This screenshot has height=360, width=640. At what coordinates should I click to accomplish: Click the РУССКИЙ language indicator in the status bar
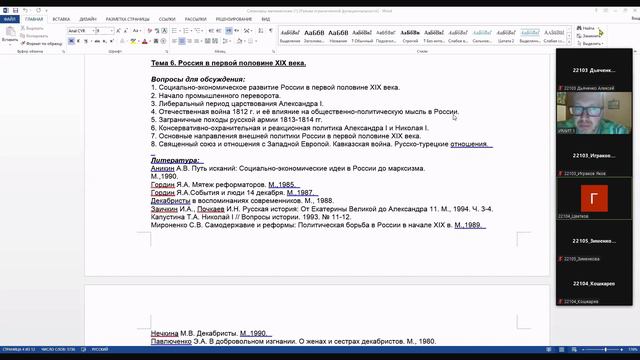point(99,349)
